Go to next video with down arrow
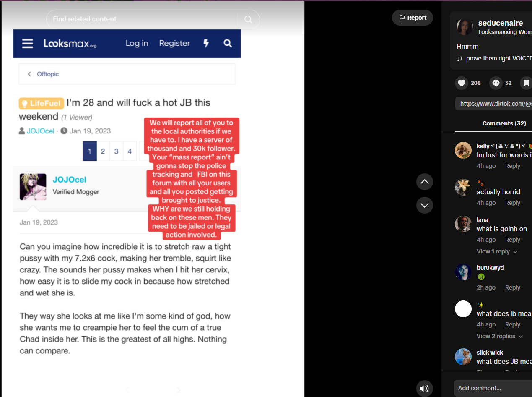Image resolution: width=532 pixels, height=397 pixels. (x=425, y=205)
